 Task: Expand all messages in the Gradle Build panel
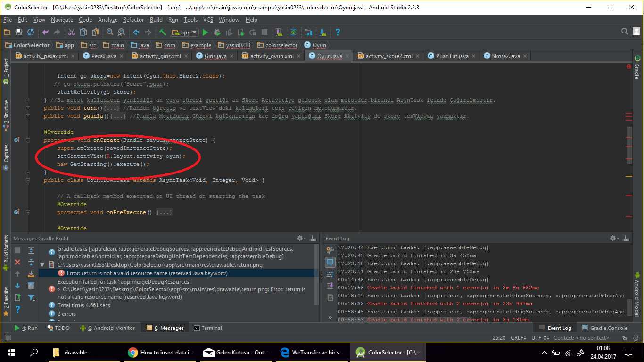pyautogui.click(x=31, y=250)
